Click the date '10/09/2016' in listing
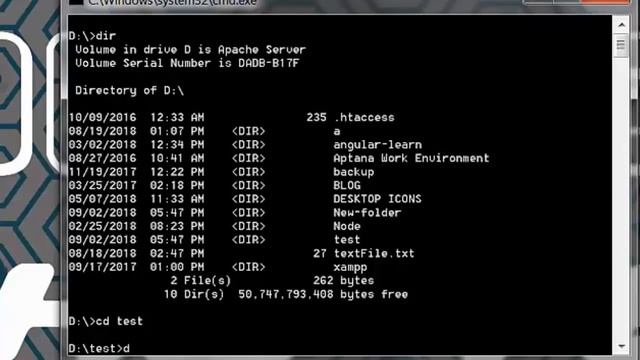The image size is (640, 360). (x=102, y=118)
